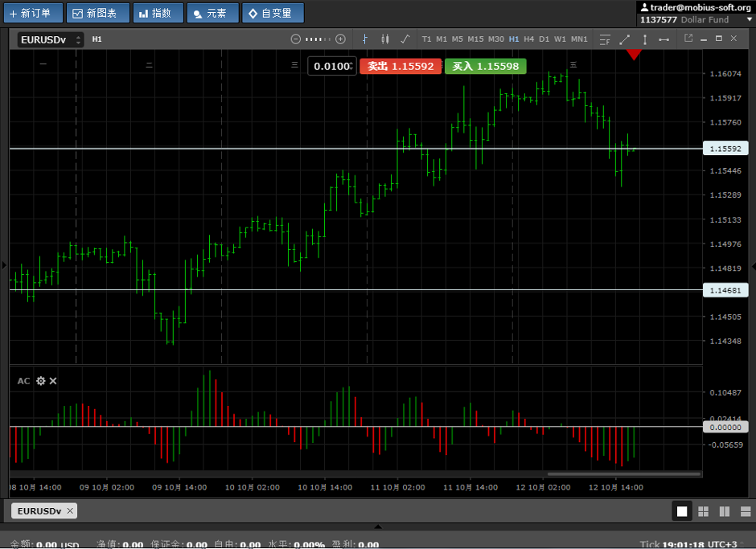Click the chart's horizontal scrollbar
756x549 pixels.
pos(623,474)
